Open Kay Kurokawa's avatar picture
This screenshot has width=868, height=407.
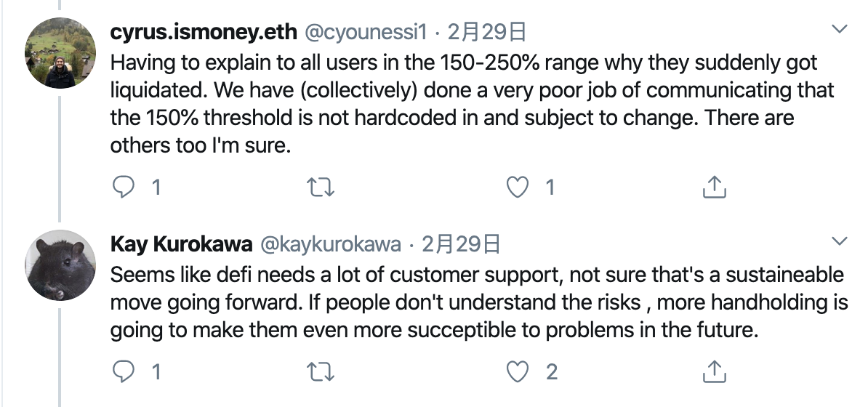click(x=60, y=265)
